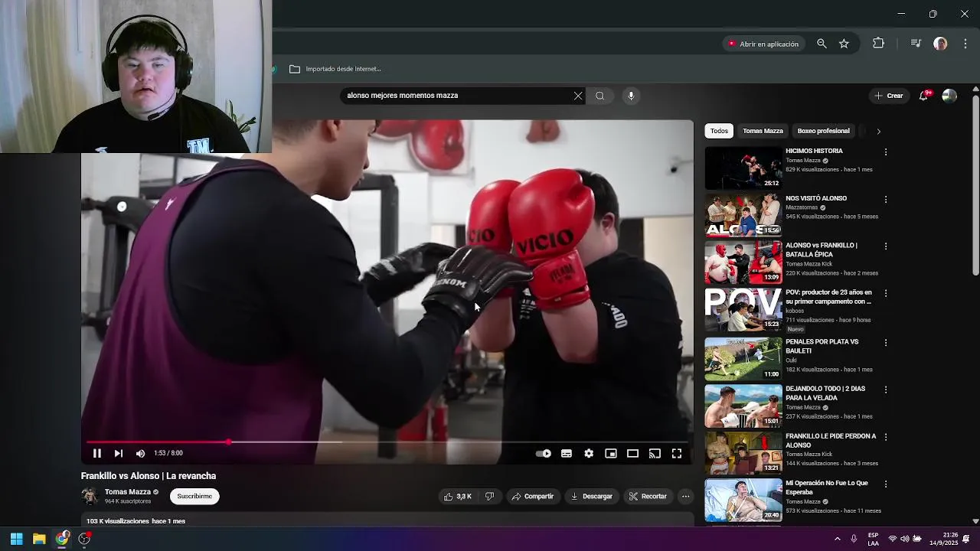980x551 pixels.
Task: Open Tomas Mazza channel avatar
Action: pos(90,496)
